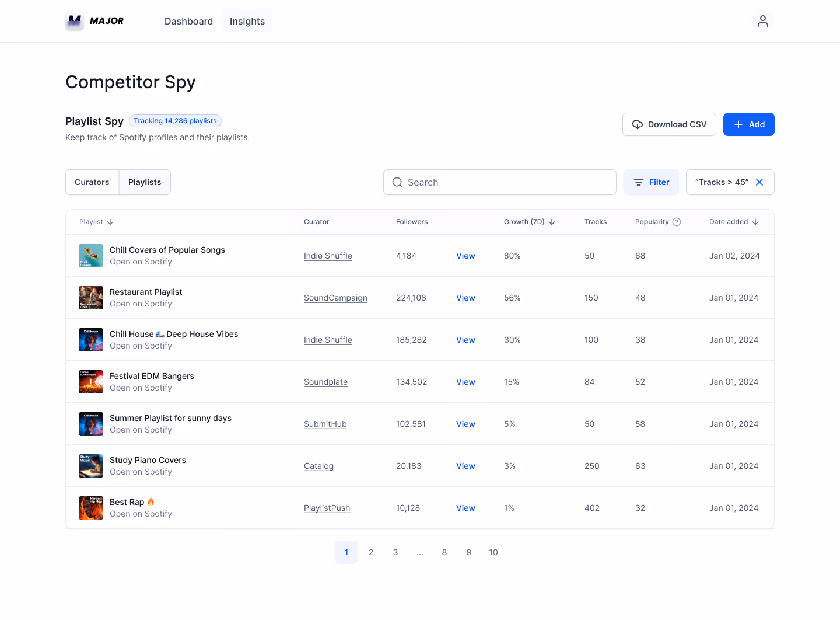840x620 pixels.
Task: Remove the "Tracks > 45" filter chip
Action: point(759,182)
